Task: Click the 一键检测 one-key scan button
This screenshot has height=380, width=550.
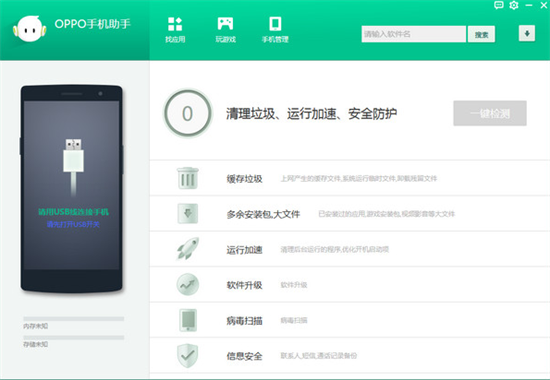Action: (x=490, y=113)
